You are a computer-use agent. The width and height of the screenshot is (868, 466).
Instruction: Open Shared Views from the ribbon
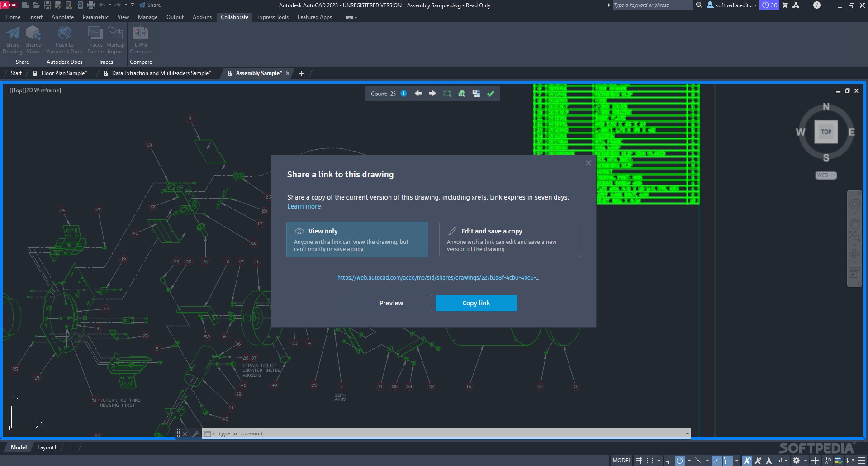[33, 40]
